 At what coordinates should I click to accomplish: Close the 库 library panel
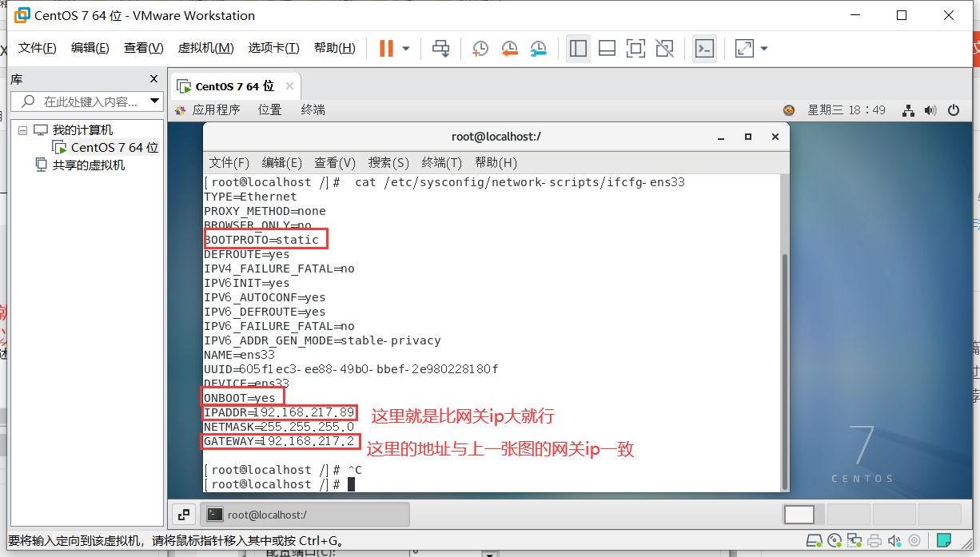pyautogui.click(x=154, y=79)
